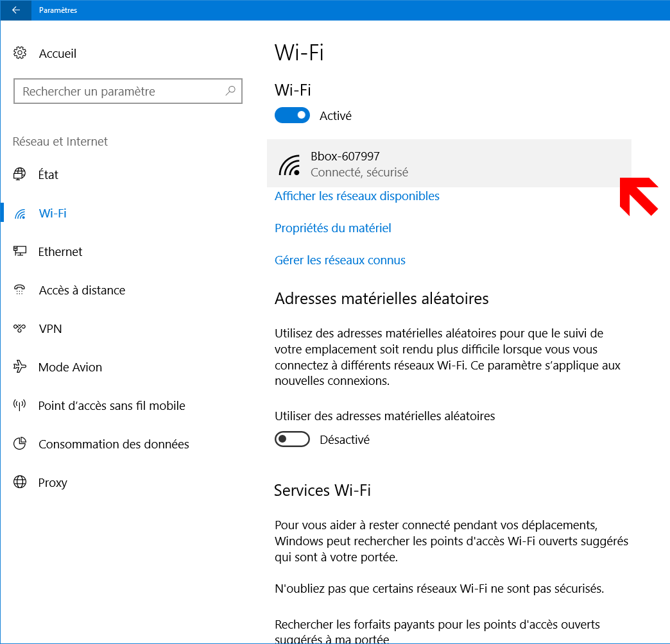Focus the Rechercher un paramètre field
Screen dimensions: 670x644
coord(128,91)
